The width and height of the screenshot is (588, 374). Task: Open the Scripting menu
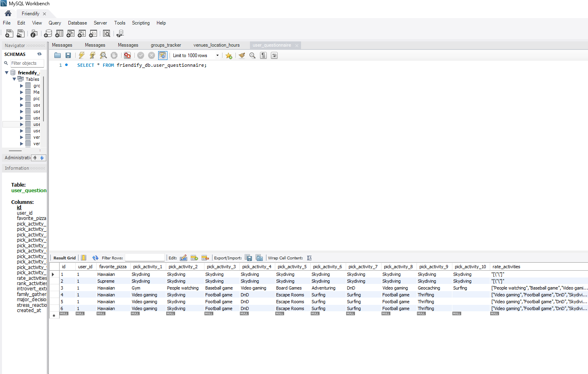pos(141,23)
